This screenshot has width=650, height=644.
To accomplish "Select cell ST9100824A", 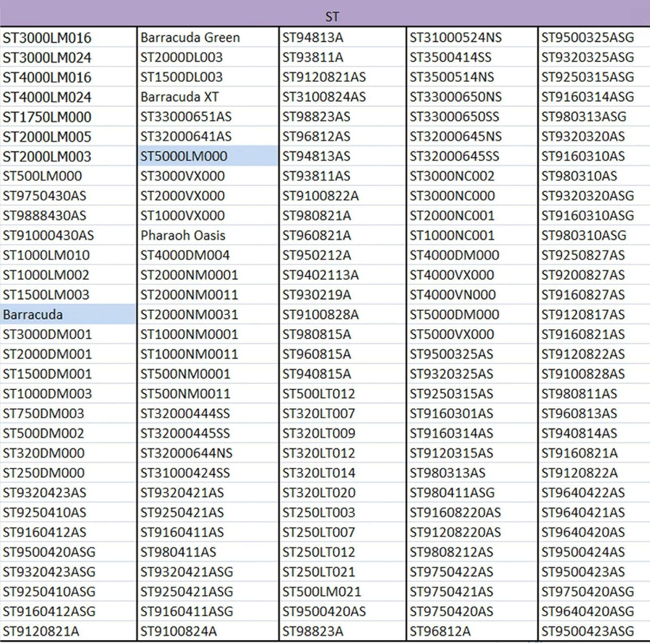I will (x=209, y=631).
